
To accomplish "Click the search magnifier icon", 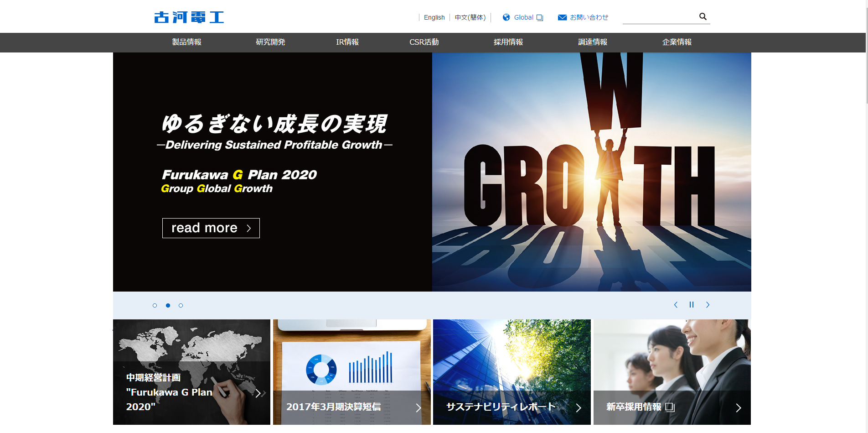I will pos(703,16).
